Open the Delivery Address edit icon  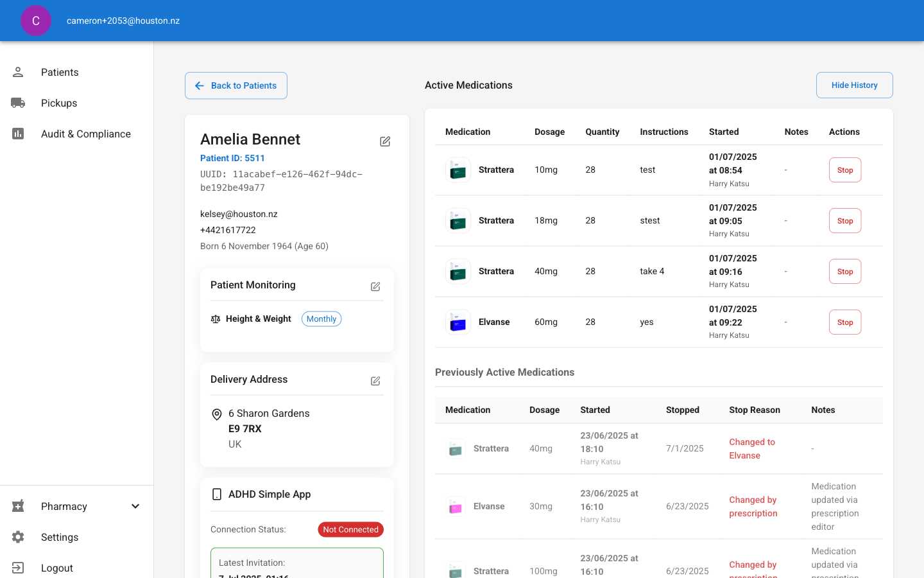pos(375,381)
